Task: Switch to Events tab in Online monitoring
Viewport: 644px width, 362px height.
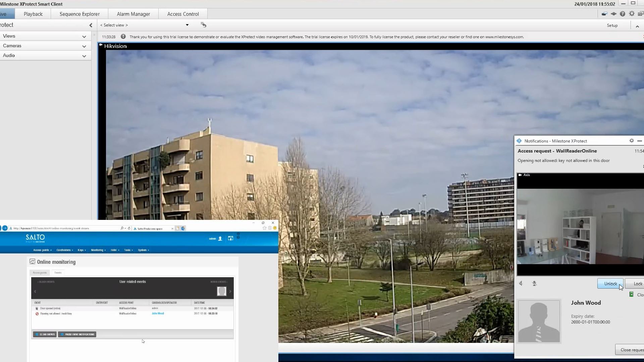Action: coord(58,273)
